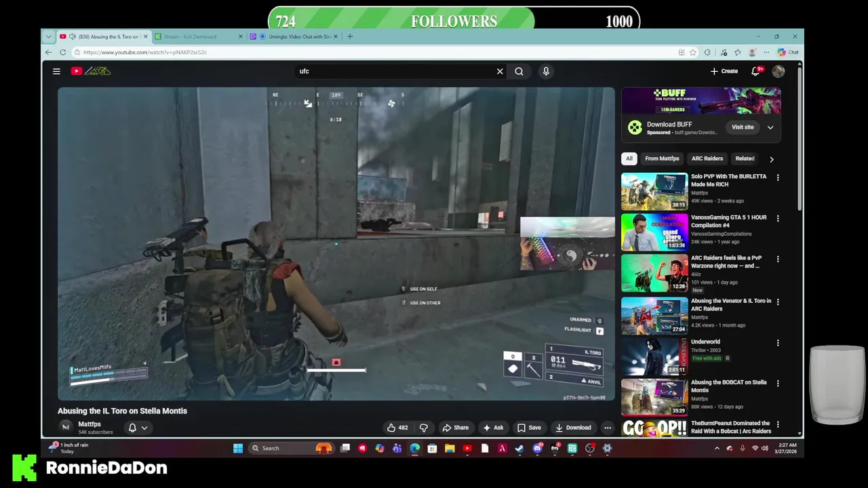
Task: Select the 'From Mattfps' filter chip
Action: click(662, 159)
